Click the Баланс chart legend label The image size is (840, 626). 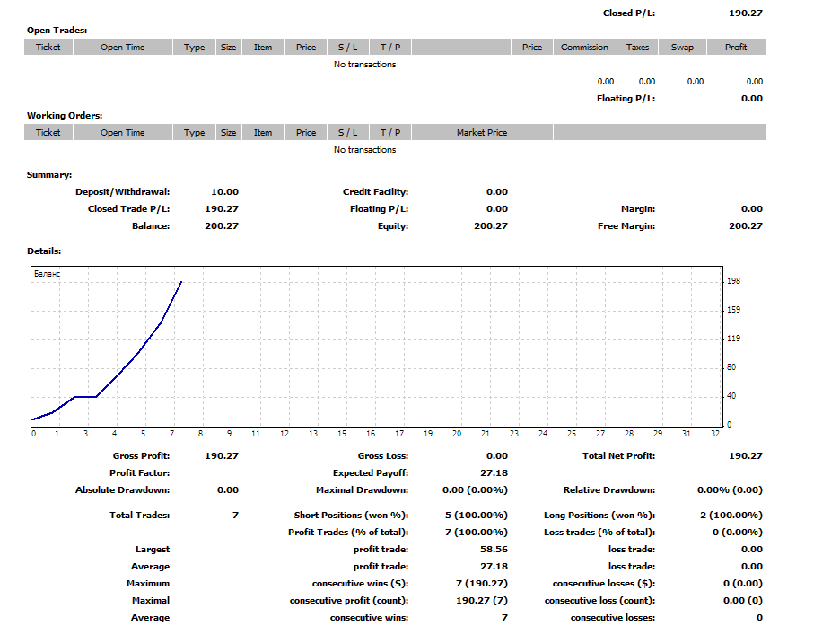(48, 274)
